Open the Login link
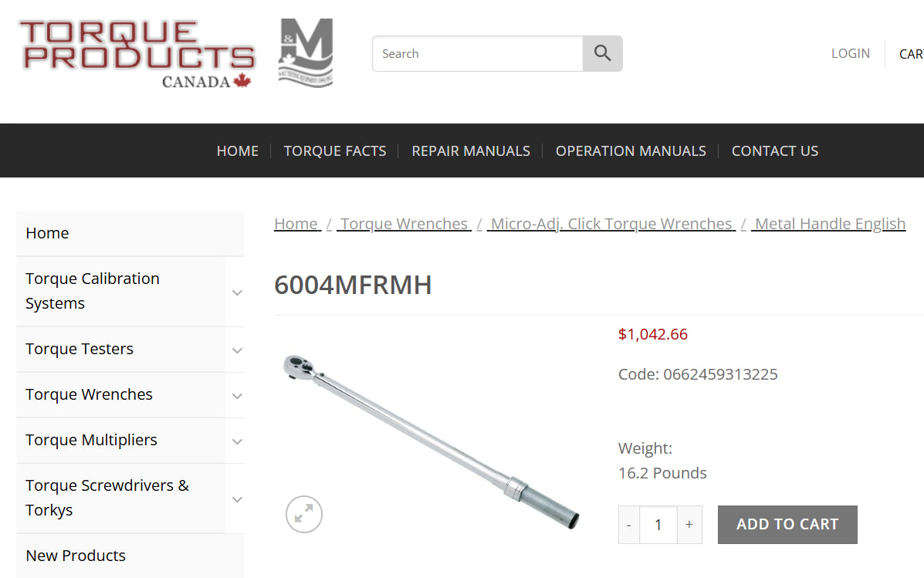Screen dimensions: 924x578 (851, 53)
